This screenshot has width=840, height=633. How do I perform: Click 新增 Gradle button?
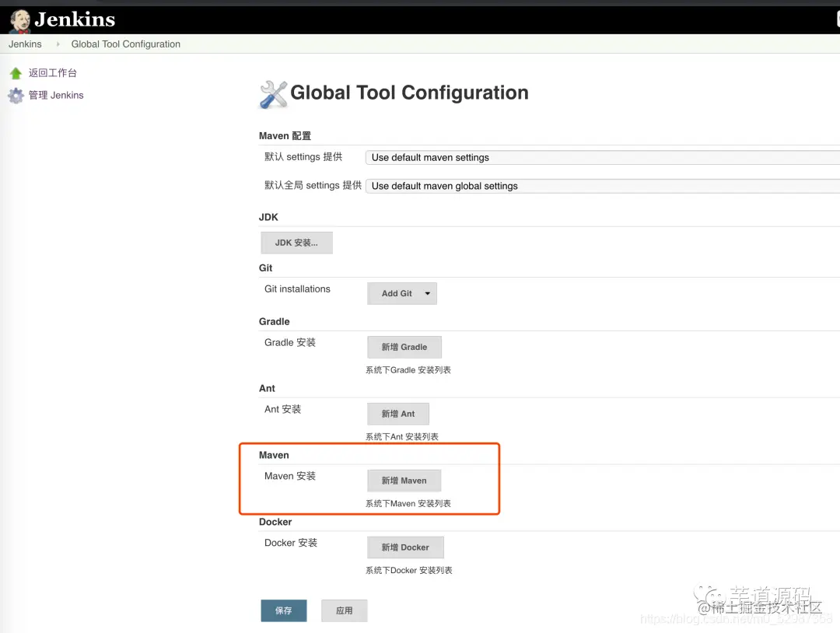tap(404, 347)
